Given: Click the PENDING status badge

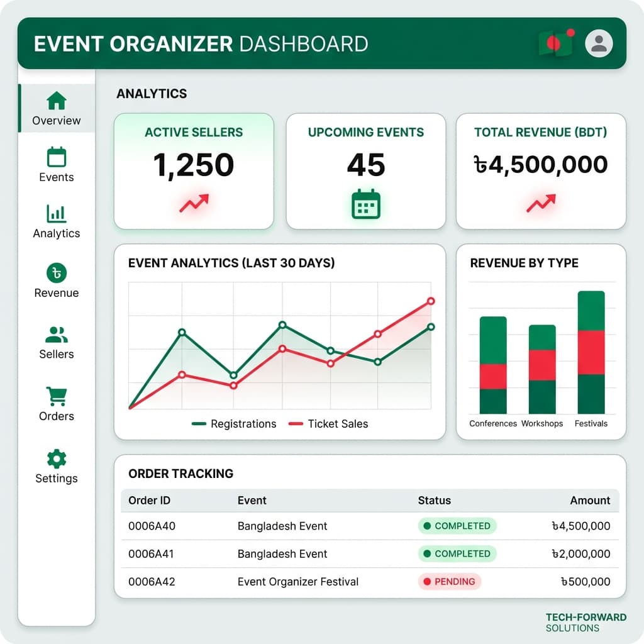Looking at the screenshot, I should 450,582.
